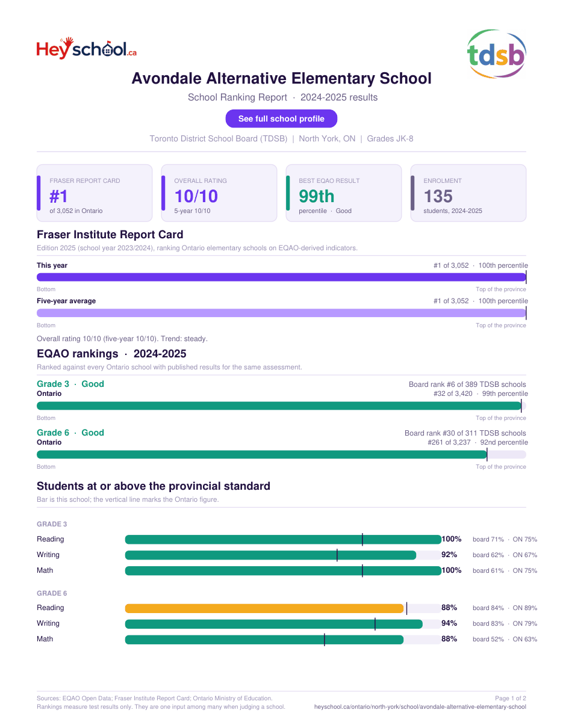563x728 pixels.
Task: Click the 100% value for Grade 3 Math
Action: point(452,570)
